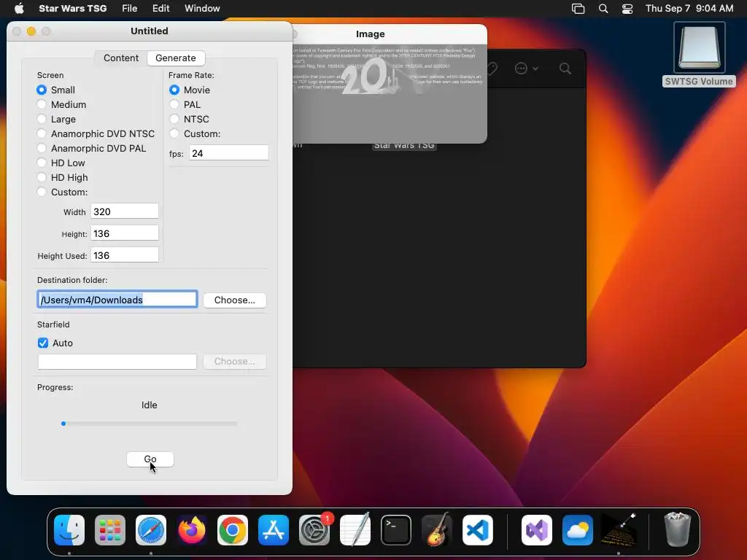The height and width of the screenshot is (560, 747).
Task: Open Launchpad in the dock
Action: click(110, 530)
